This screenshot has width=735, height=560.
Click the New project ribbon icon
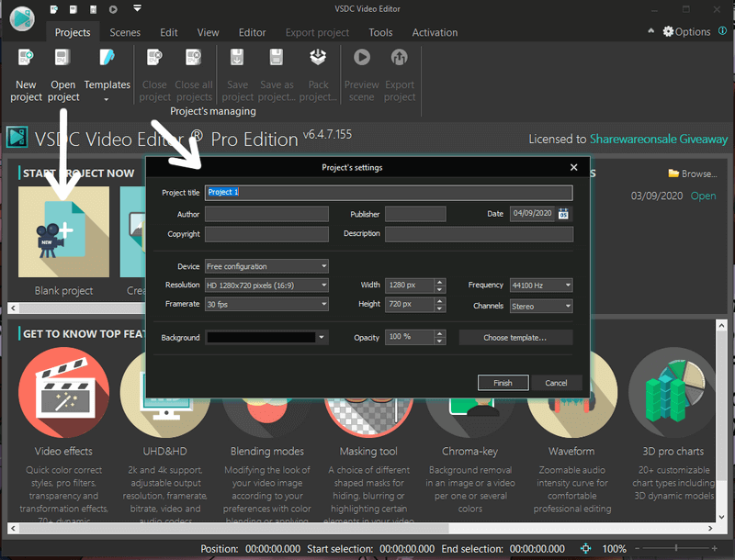click(26, 58)
